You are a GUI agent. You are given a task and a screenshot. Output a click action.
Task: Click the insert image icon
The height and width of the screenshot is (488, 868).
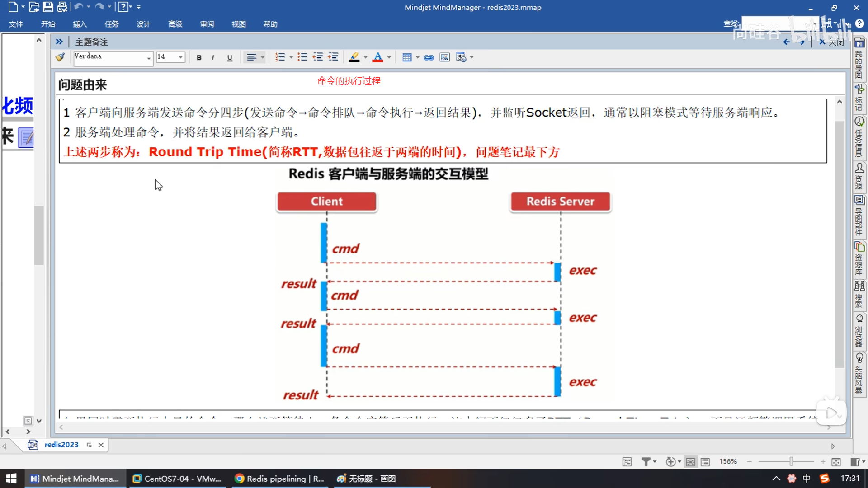point(445,57)
